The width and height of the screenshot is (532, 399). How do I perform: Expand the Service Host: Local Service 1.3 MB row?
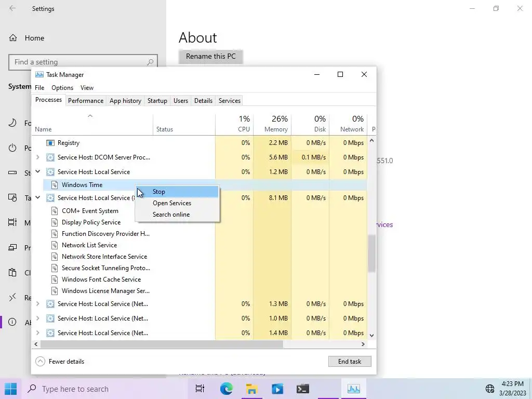pos(38,303)
